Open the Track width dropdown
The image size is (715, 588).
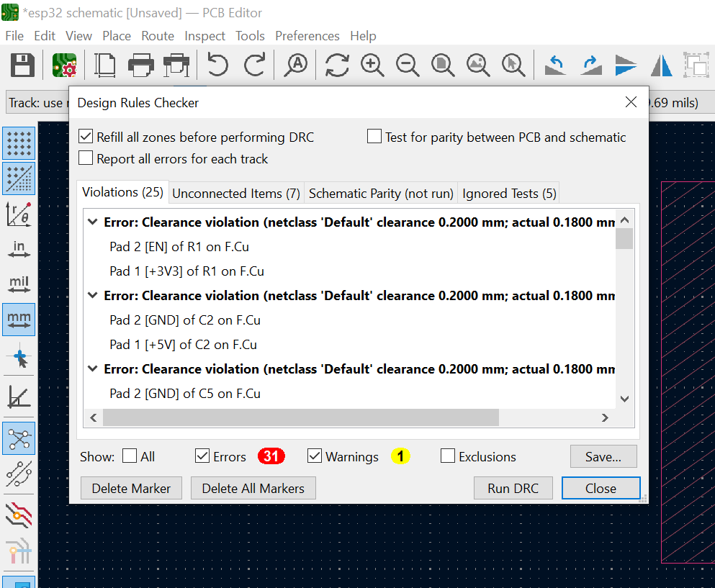pos(37,102)
